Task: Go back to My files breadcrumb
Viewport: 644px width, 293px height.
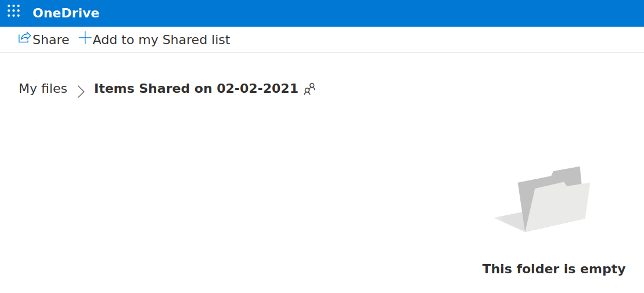Action: (x=43, y=88)
